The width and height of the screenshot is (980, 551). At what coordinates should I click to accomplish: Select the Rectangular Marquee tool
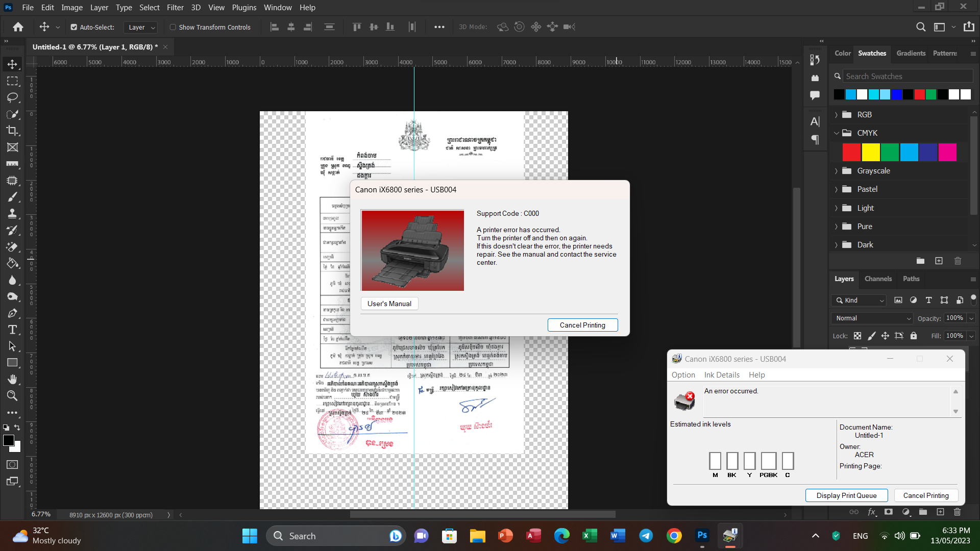coord(12,81)
